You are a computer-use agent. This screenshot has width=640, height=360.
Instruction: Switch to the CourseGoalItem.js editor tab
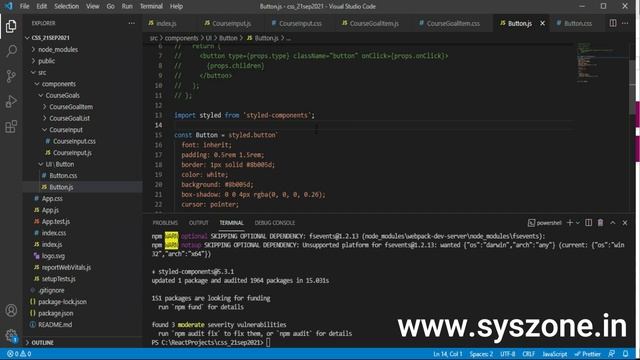pos(374,23)
